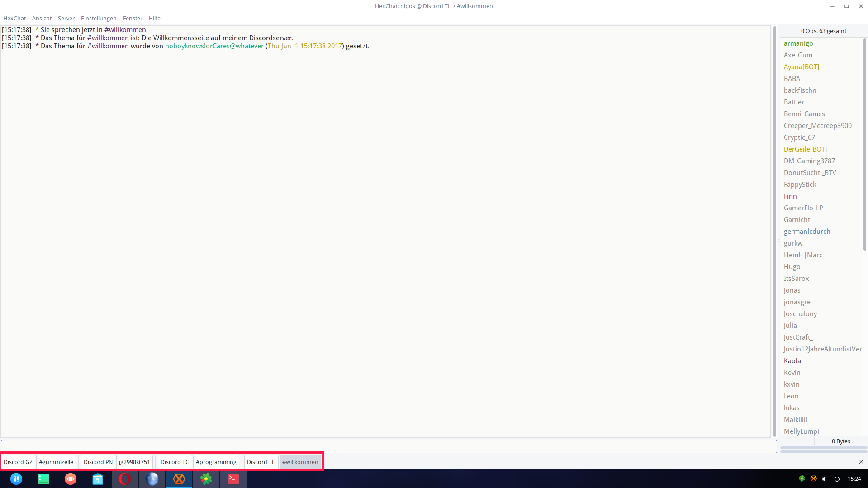Switch to the #programming channel tab
Screen dimensions: 868x488
pyautogui.click(x=216, y=462)
